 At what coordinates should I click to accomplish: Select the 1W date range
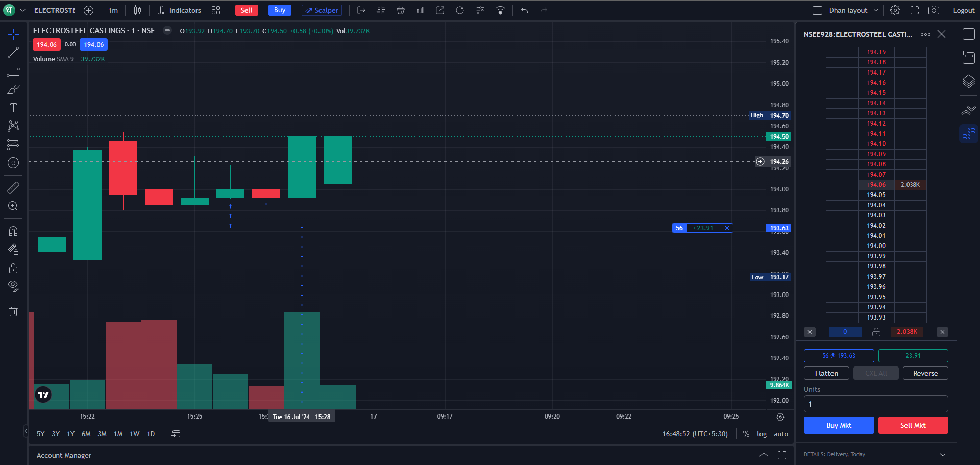[134, 434]
